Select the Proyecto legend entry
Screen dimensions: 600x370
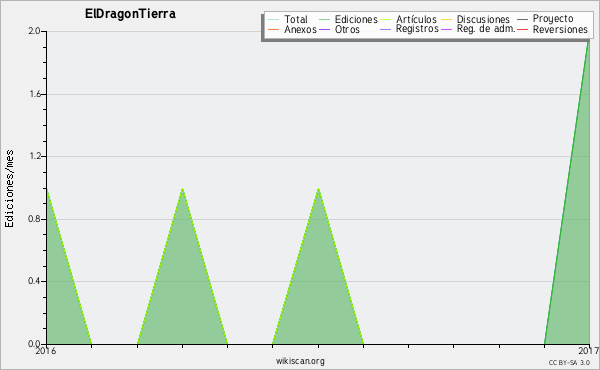(x=553, y=19)
